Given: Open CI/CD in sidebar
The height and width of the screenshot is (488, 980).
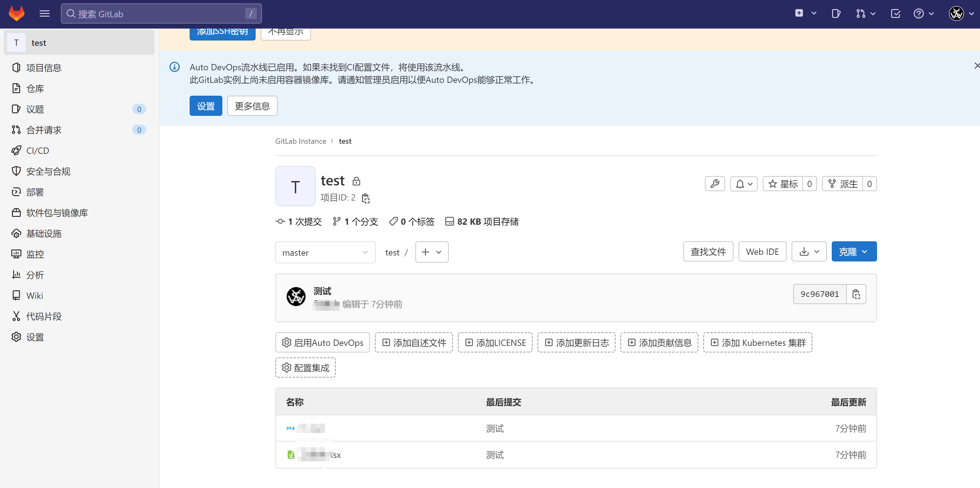Looking at the screenshot, I should [79, 151].
